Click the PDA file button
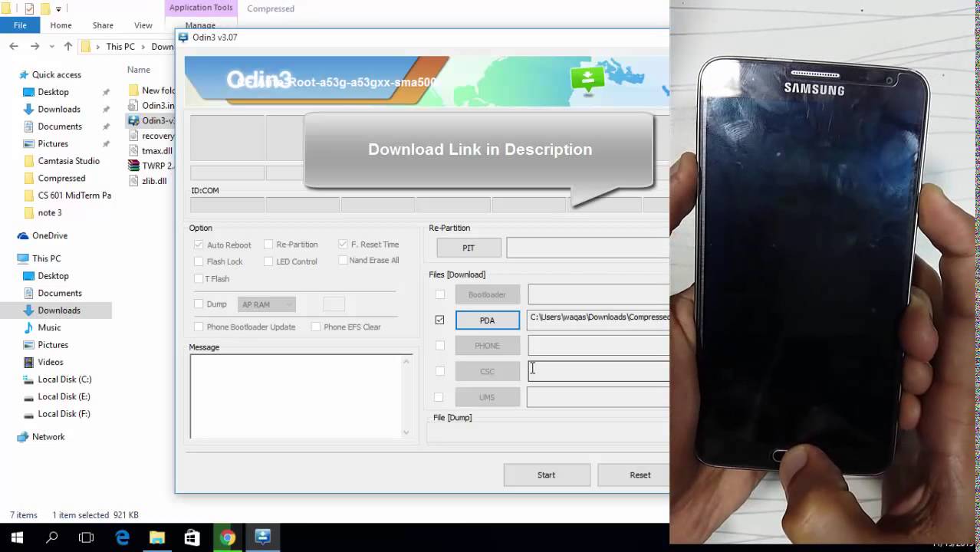 coord(488,320)
